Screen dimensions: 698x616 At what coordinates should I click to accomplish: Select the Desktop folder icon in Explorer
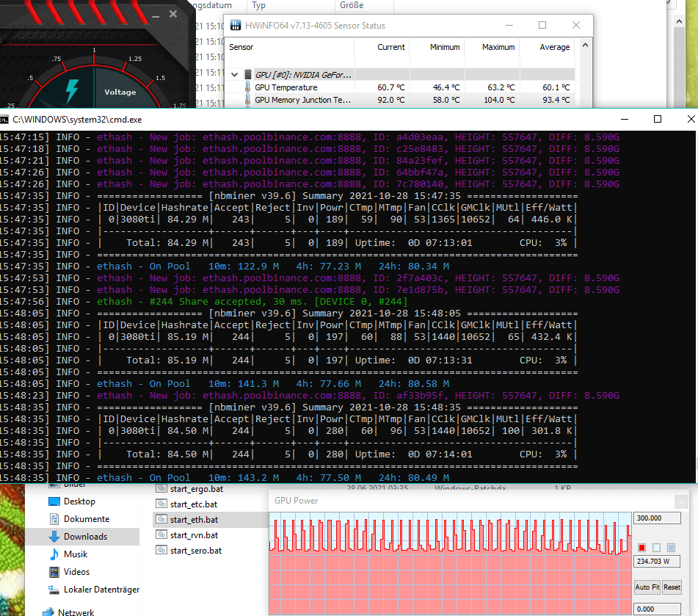pyautogui.click(x=54, y=501)
